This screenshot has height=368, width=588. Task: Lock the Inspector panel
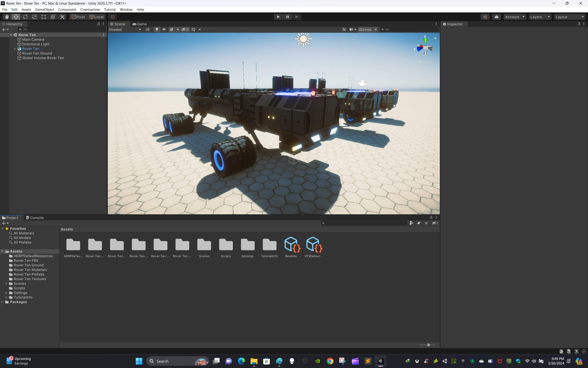click(x=579, y=24)
